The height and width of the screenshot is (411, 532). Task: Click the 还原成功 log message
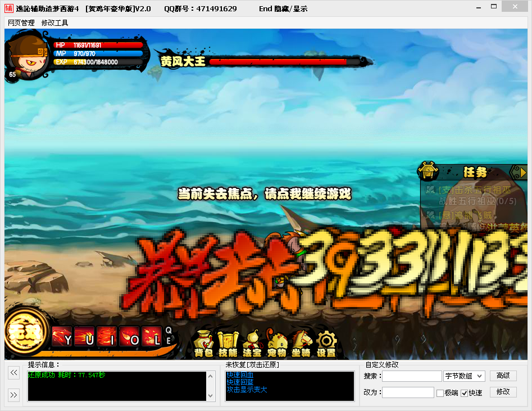tap(66, 375)
